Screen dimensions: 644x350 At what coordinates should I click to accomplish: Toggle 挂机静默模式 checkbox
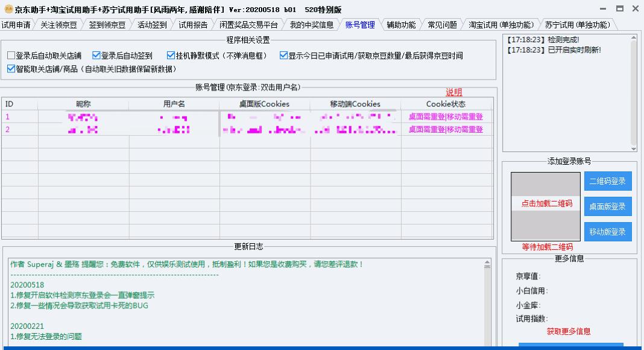point(171,56)
